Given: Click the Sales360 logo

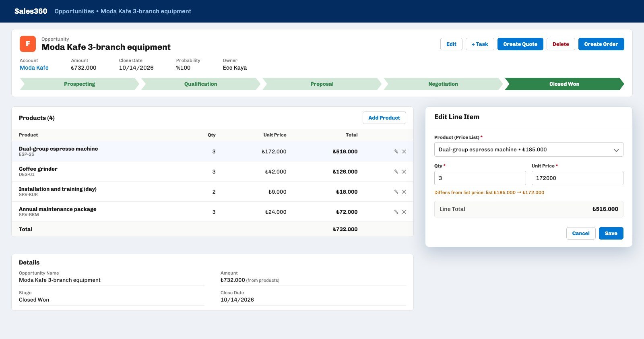Looking at the screenshot, I should pyautogui.click(x=31, y=11).
